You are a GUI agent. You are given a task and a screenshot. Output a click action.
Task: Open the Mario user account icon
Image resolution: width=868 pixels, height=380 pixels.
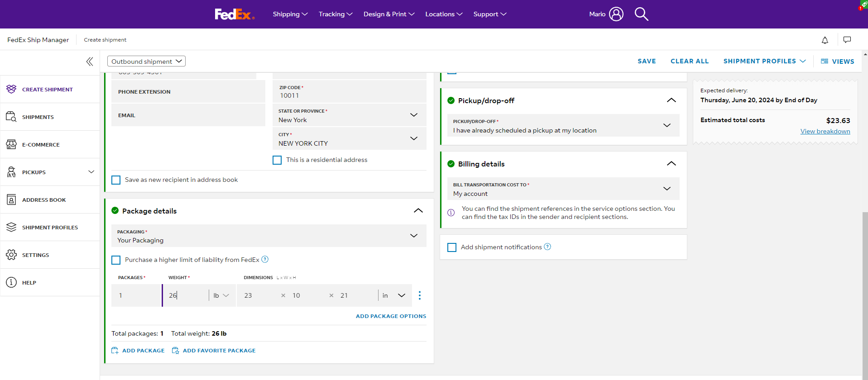pos(616,14)
